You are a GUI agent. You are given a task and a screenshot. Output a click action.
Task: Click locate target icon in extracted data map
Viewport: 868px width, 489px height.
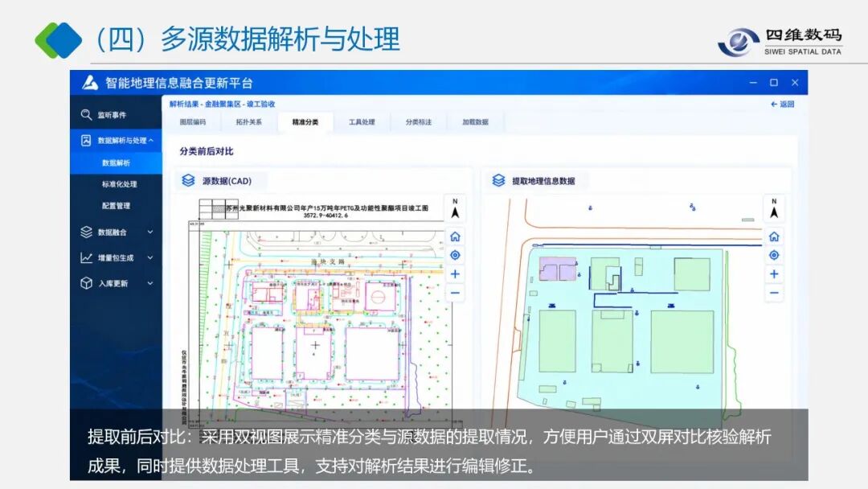click(x=774, y=255)
